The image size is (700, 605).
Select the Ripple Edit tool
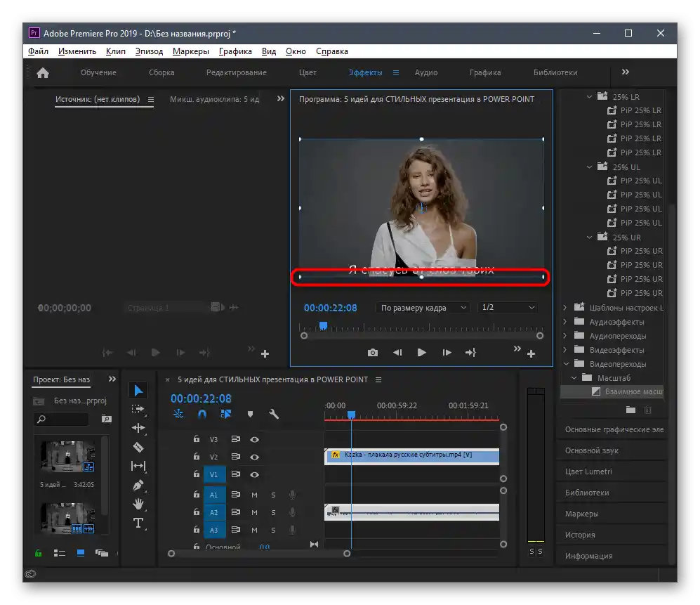click(x=138, y=428)
